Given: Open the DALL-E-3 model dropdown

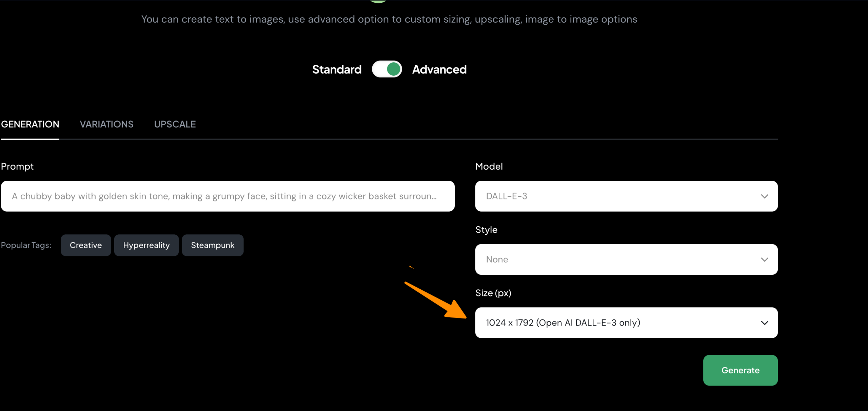Looking at the screenshot, I should (x=626, y=196).
